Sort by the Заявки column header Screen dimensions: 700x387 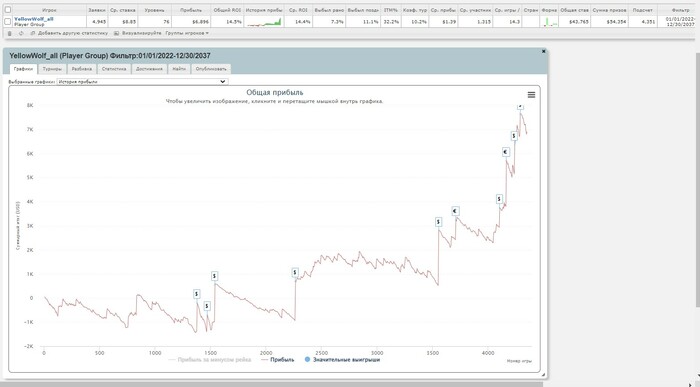96,10
